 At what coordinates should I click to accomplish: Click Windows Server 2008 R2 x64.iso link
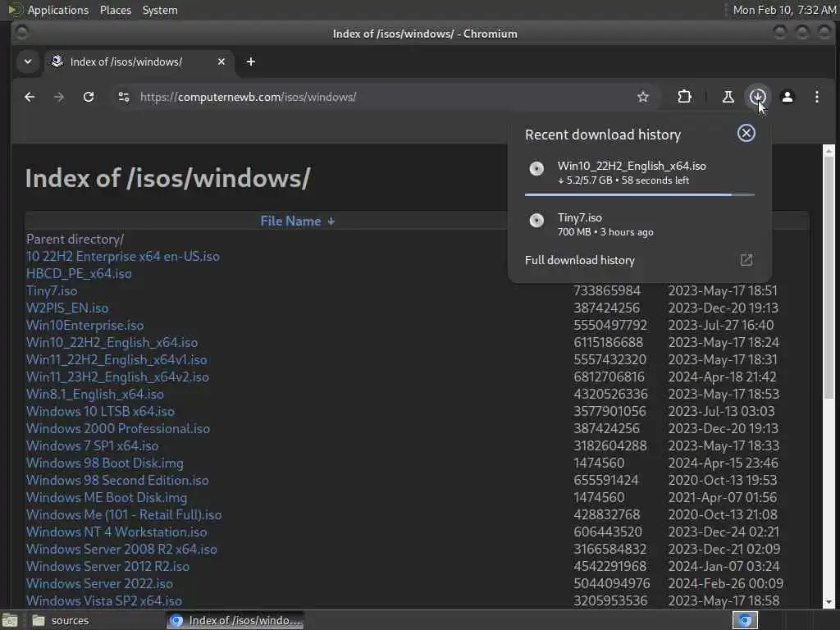[121, 549]
